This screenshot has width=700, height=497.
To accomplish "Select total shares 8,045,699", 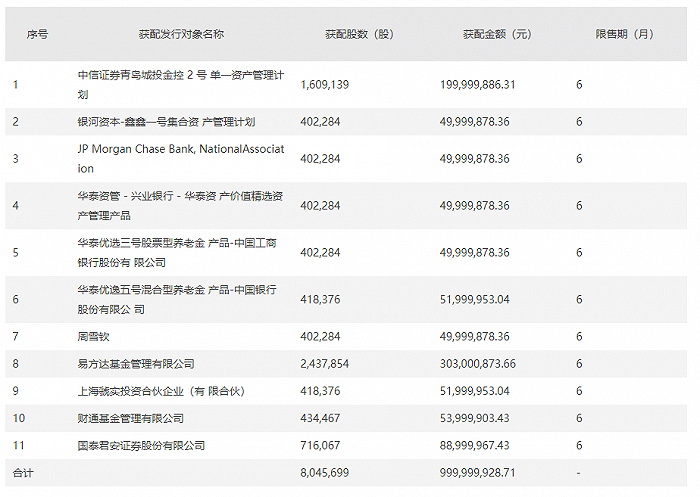I will 325,472.
